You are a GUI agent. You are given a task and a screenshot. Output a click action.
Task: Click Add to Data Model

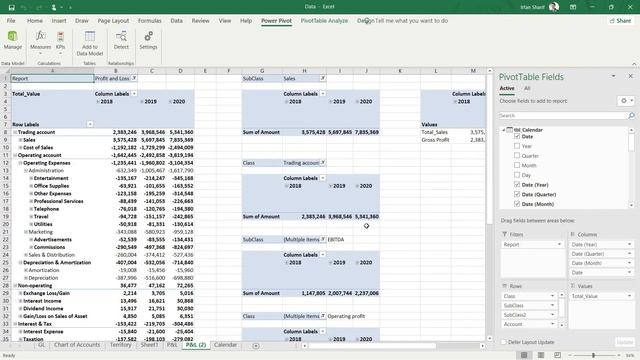click(90, 43)
